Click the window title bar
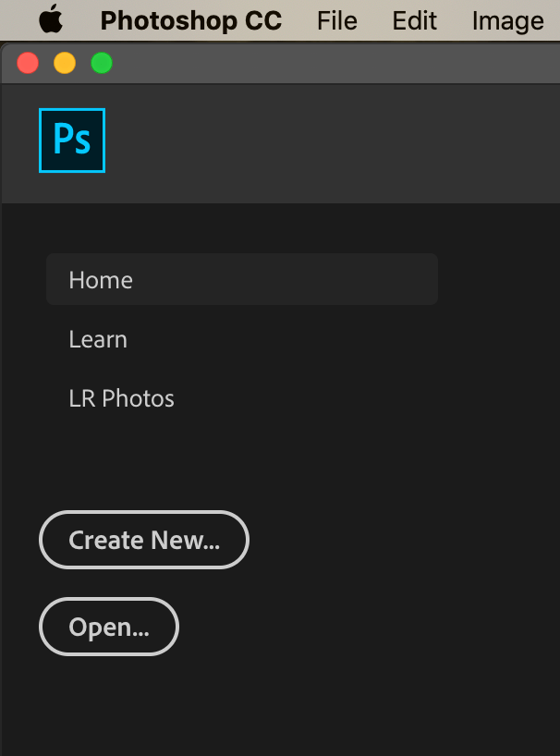560x756 pixels. [x=323, y=63]
